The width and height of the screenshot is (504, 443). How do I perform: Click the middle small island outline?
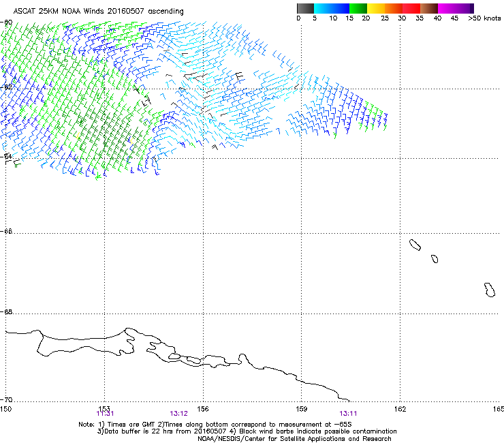point(435,259)
